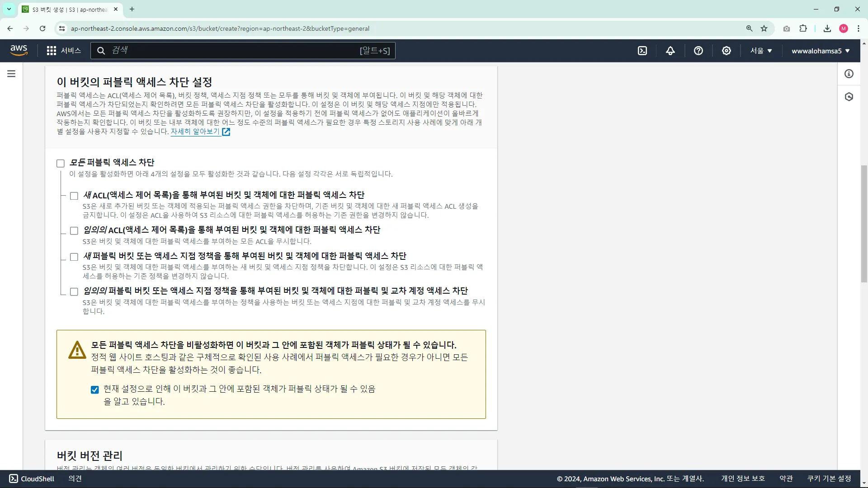Viewport: 868px width, 488px height.
Task: Click the CloudShell button in the footer
Action: 32,479
